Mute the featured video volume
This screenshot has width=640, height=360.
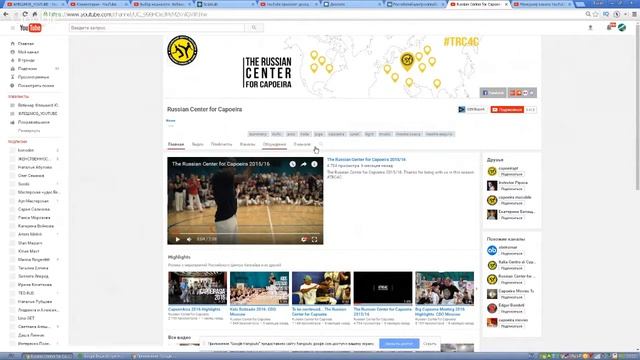[189, 239]
